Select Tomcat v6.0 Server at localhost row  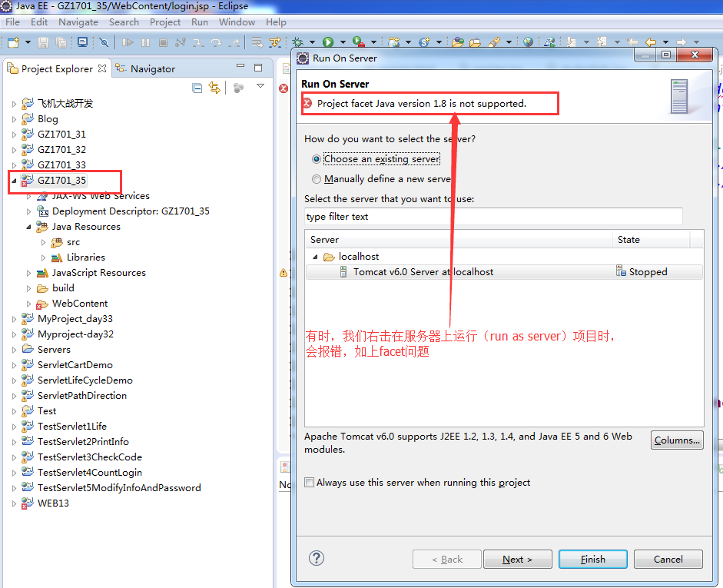pyautogui.click(x=504, y=272)
